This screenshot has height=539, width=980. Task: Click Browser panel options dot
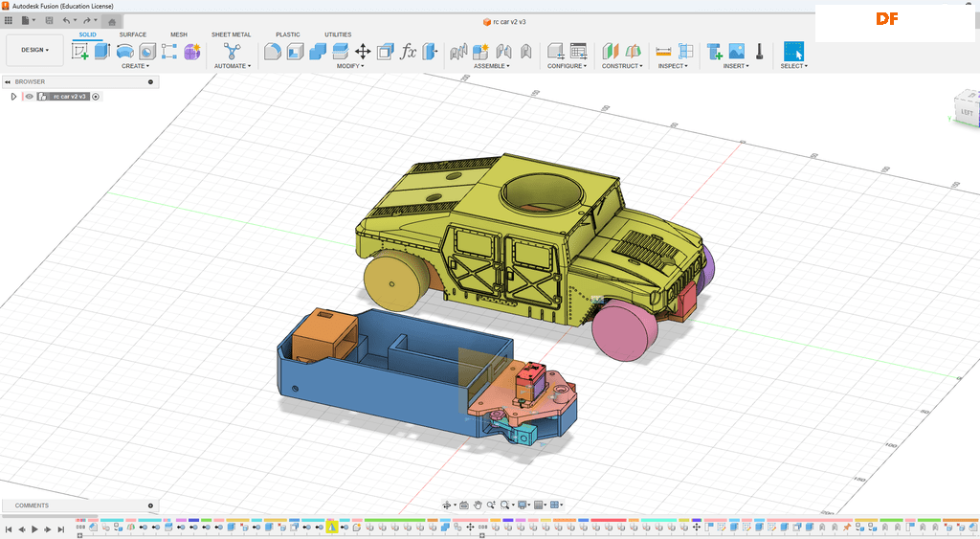click(150, 82)
